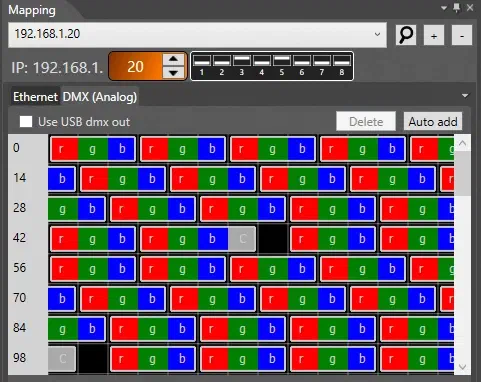The width and height of the screenshot is (481, 382).
Task: Select the leading green g cell in row 28
Action: tap(62, 209)
